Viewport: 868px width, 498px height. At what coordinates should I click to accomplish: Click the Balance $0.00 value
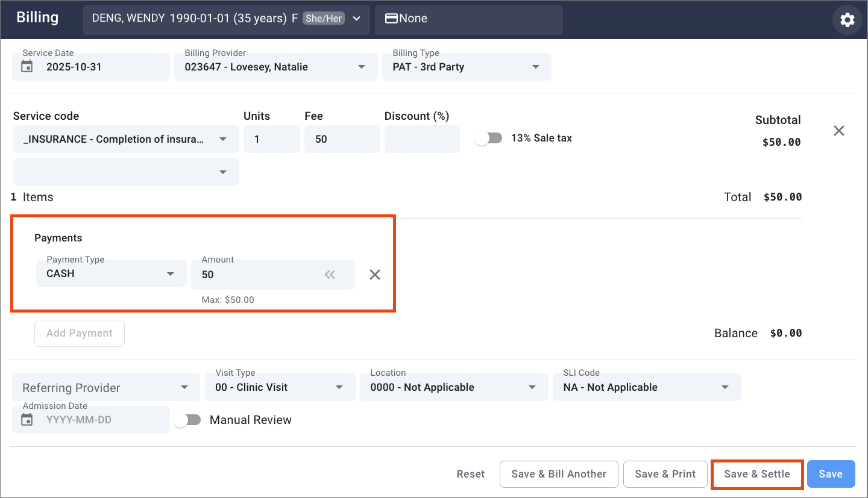[786, 333]
